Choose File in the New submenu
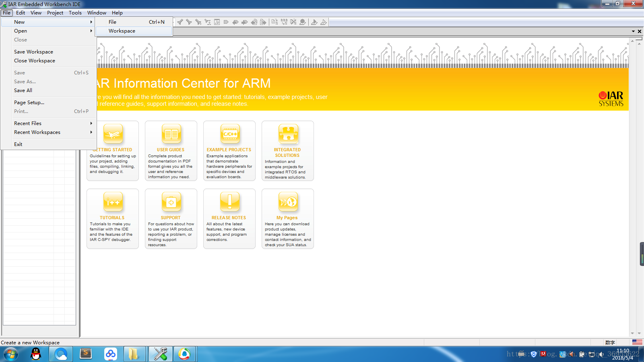This screenshot has width=644, height=362. 134,22
